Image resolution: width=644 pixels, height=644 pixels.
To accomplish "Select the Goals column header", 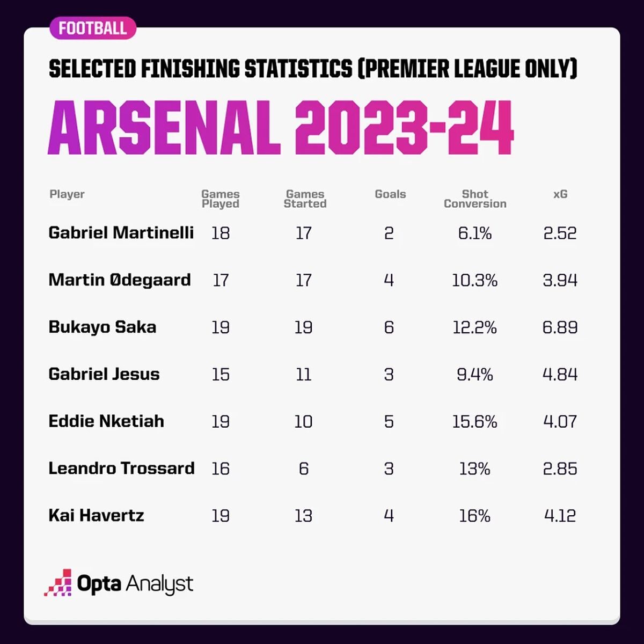I will [390, 194].
